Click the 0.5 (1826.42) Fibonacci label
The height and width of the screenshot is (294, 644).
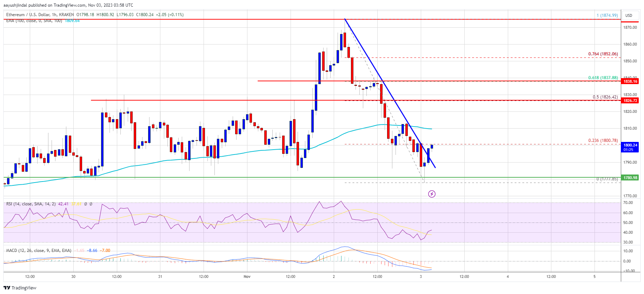605,97
